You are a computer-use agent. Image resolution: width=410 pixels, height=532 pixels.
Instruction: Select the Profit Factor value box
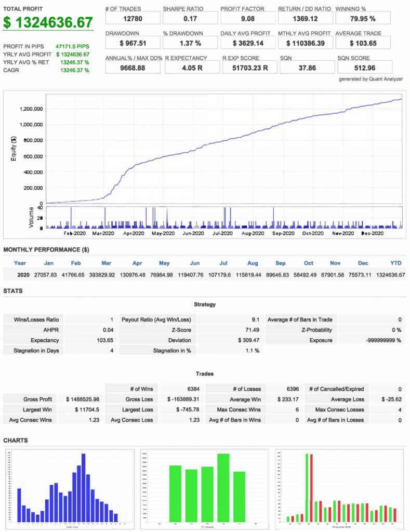click(247, 19)
